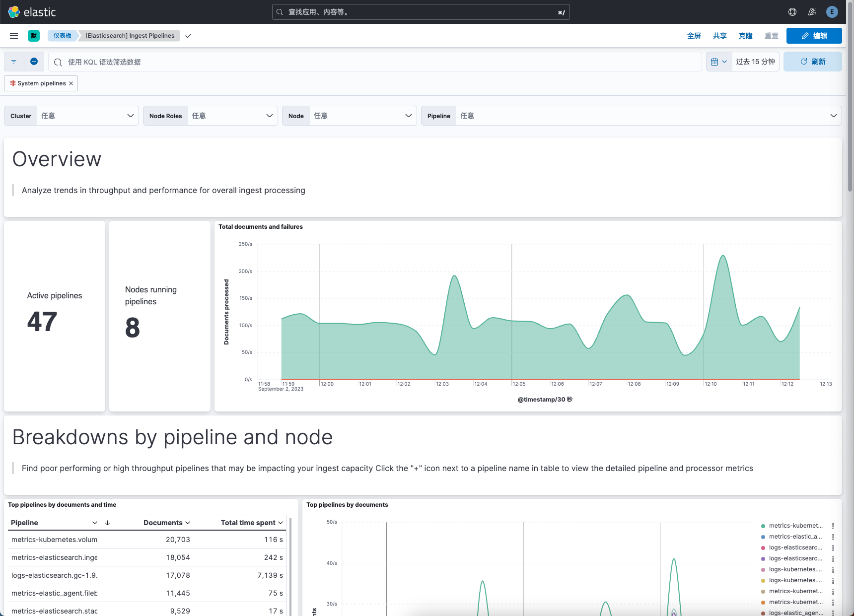The width and height of the screenshot is (854, 616).
Task: Click the [Elasticsearch] Ingest Pipelines breadcrumb
Action: pos(130,36)
